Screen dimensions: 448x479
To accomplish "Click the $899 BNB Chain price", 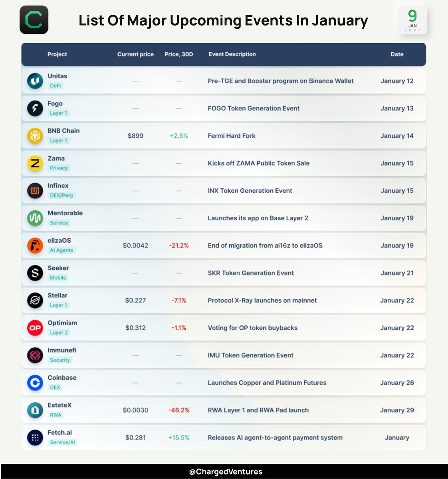I will (135, 136).
